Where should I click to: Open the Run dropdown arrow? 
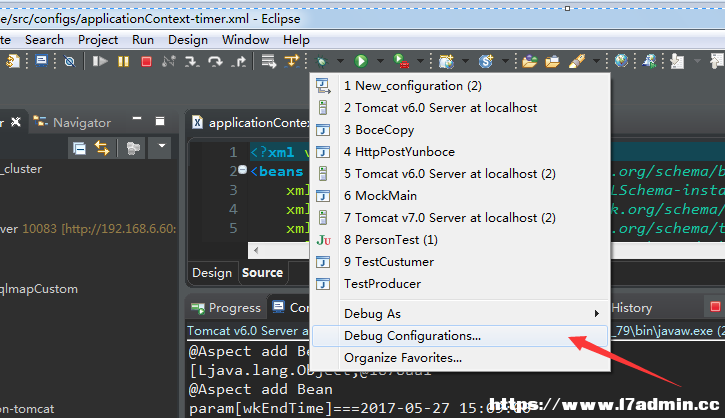pos(380,61)
